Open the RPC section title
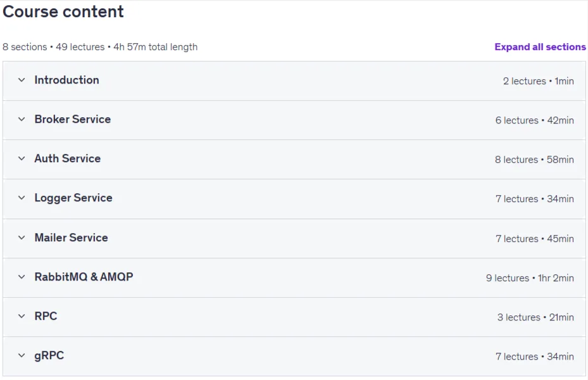Screen dimensions: 588x380 pos(46,316)
